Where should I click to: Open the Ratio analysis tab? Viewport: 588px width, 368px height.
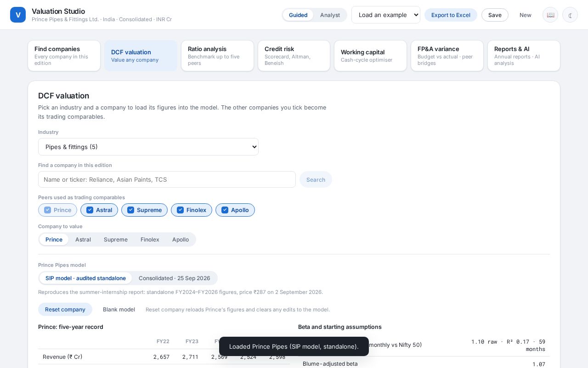click(217, 56)
